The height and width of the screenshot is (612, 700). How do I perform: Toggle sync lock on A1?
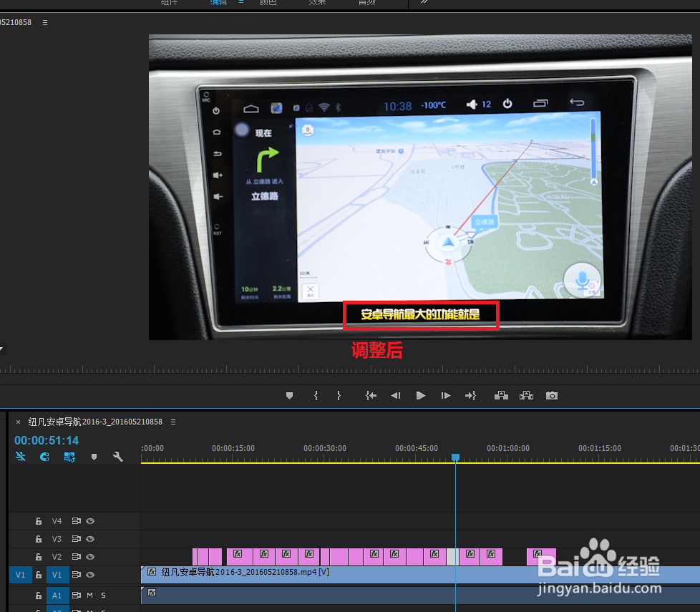[x=77, y=595]
